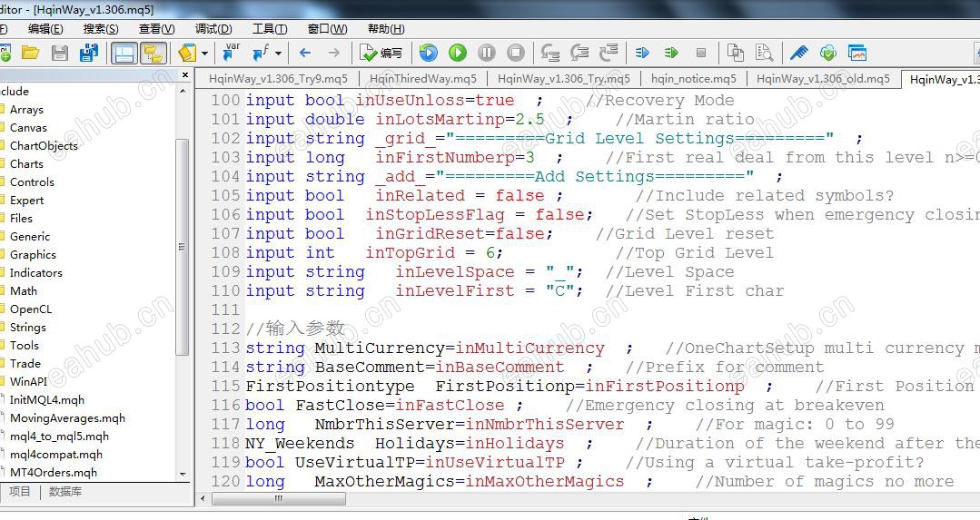Stop profiling with the square icon
This screenshot has width=980, height=520.
(x=700, y=53)
